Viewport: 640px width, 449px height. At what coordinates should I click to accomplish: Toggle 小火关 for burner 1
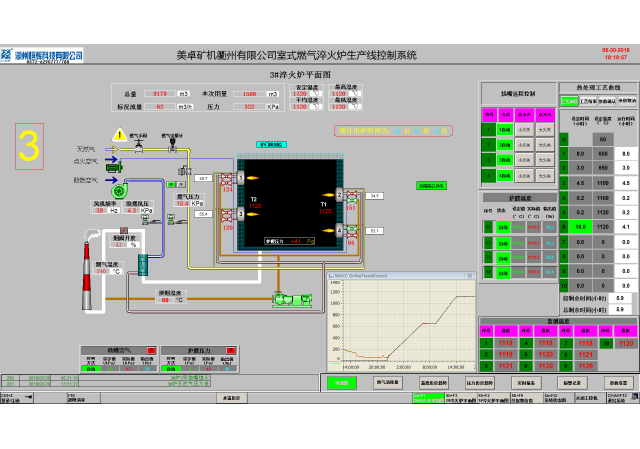523,129
